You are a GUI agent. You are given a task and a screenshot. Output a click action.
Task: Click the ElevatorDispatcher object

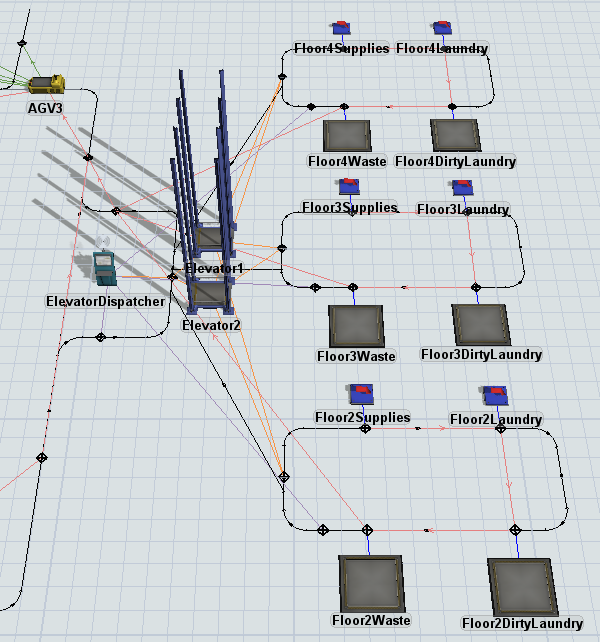click(x=104, y=271)
